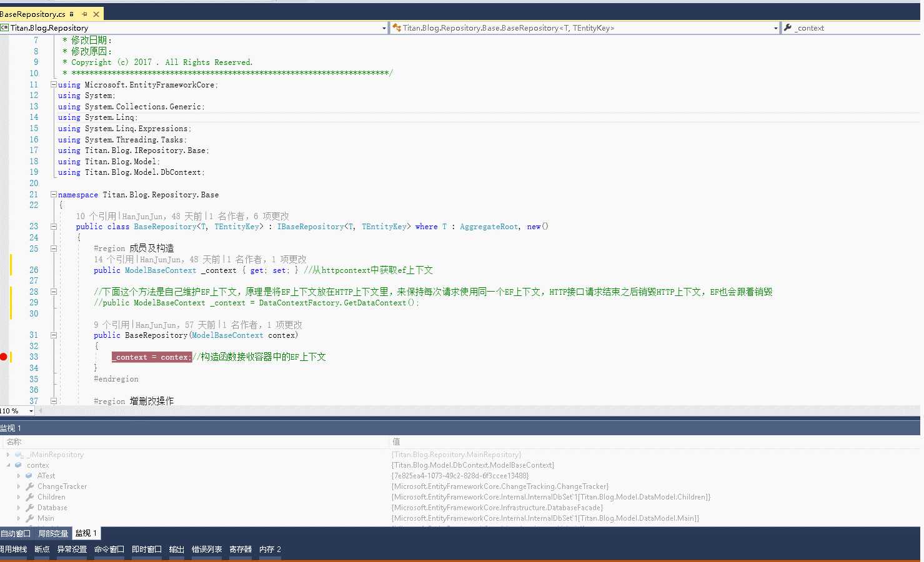Click the wrench icon beside _context member dropdown
Viewport: 924px width, 562px height.
tap(788, 27)
